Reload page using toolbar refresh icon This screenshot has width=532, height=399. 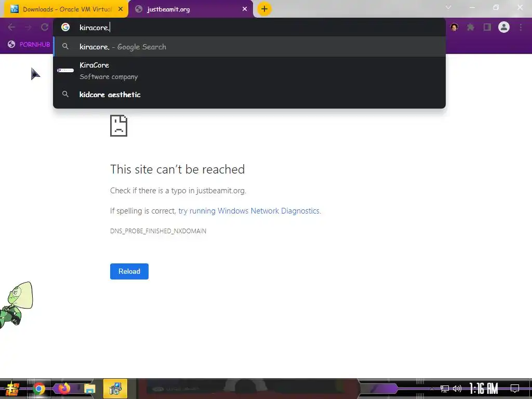tap(45, 27)
